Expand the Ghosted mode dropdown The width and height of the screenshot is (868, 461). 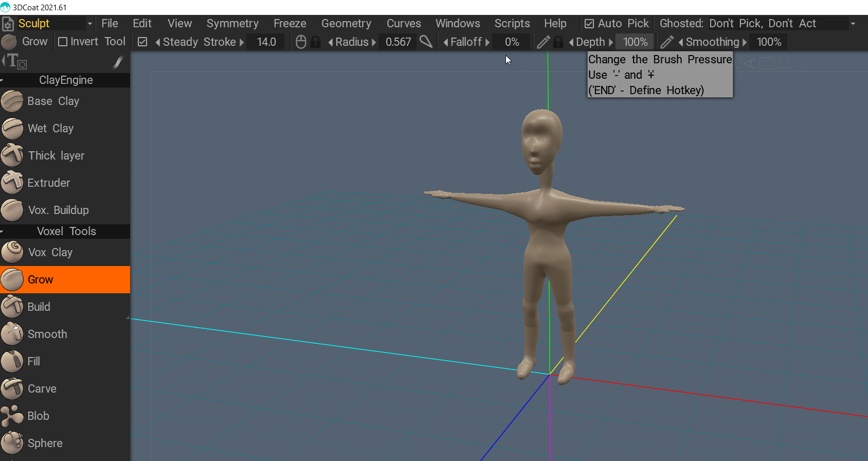[x=853, y=24]
